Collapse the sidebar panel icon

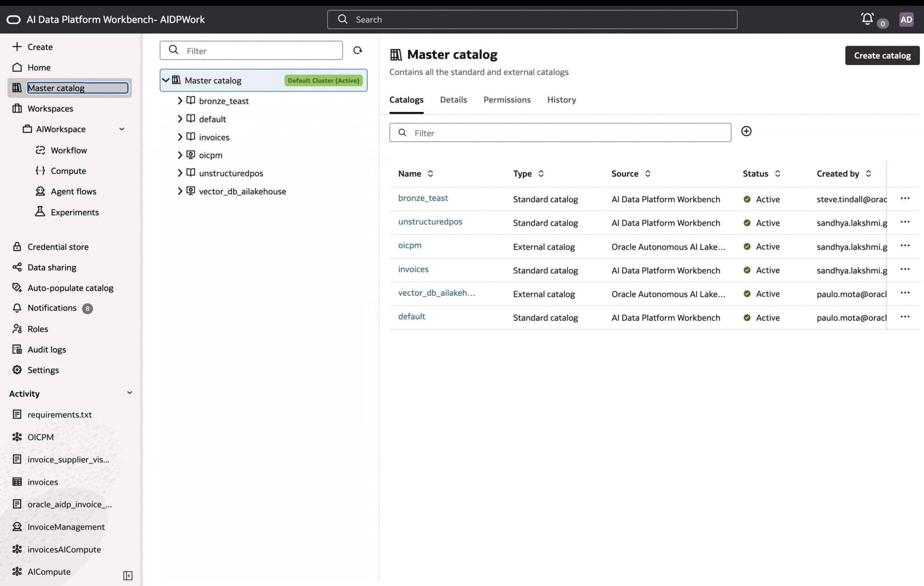128,576
